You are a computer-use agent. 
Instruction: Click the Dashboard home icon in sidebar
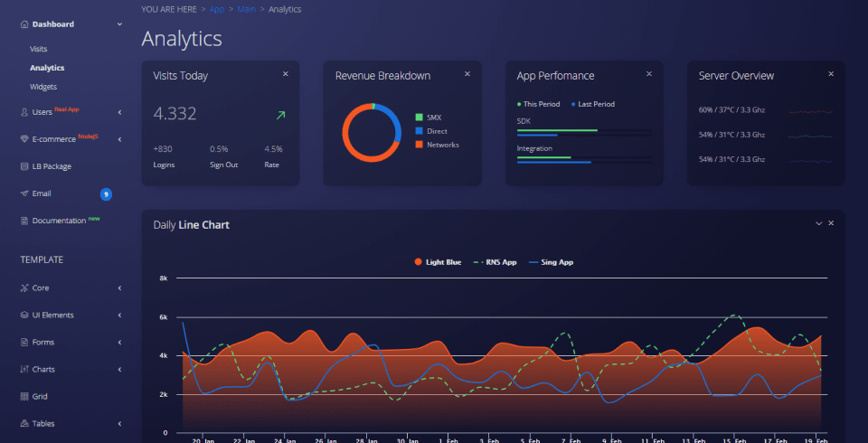24,24
